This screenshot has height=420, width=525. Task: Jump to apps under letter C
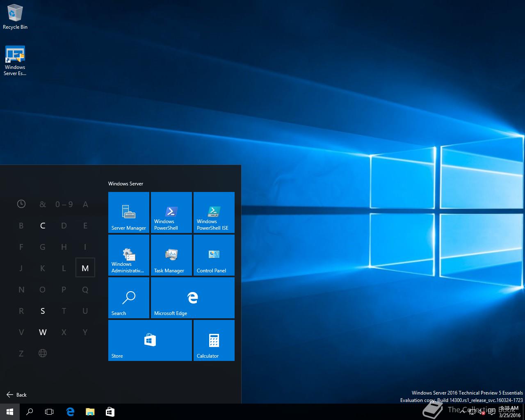pos(43,225)
